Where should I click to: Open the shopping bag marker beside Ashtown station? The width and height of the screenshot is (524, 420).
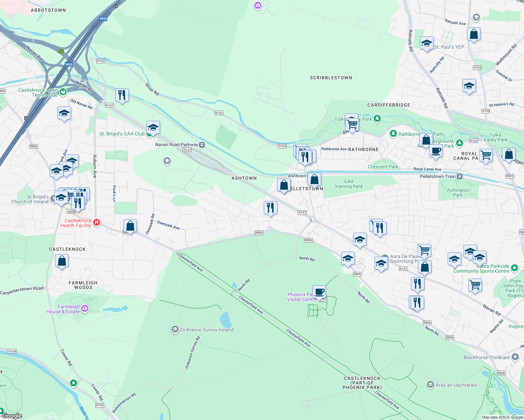click(314, 179)
